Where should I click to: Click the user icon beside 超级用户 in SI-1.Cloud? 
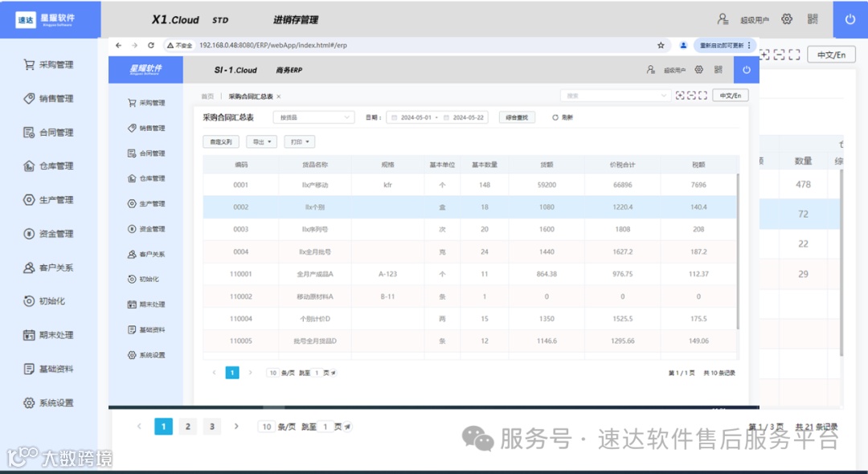point(651,70)
